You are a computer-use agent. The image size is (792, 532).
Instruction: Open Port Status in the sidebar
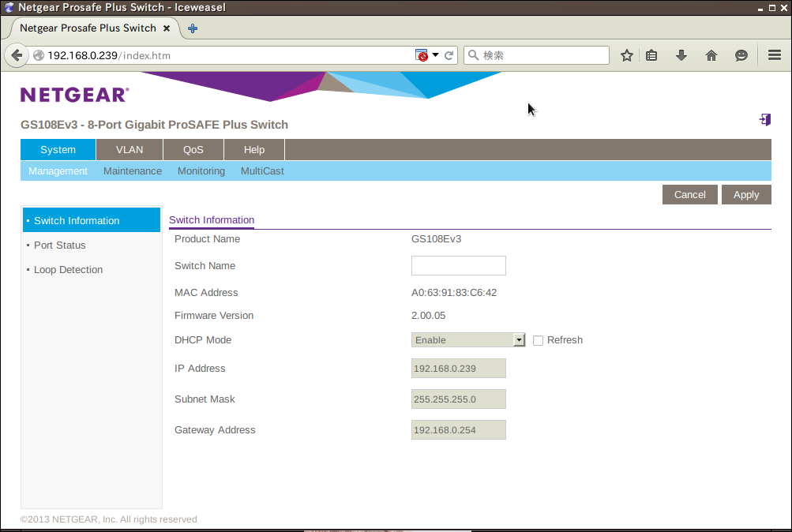[x=59, y=245]
